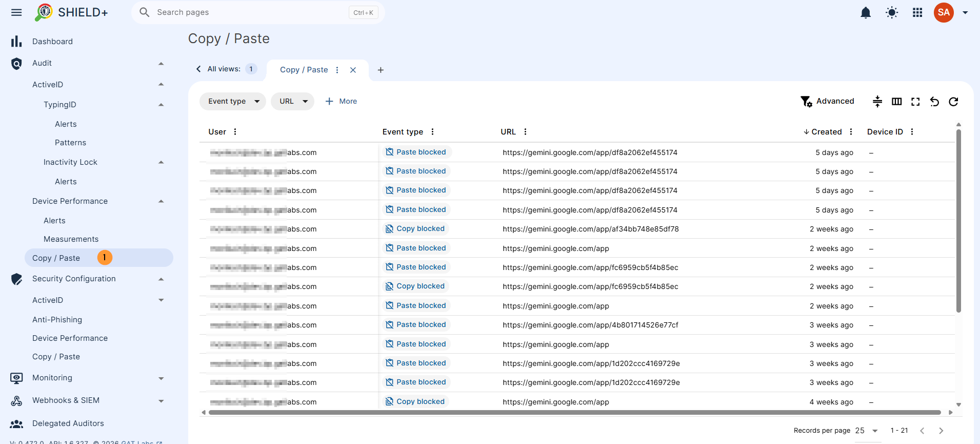This screenshot has width=980, height=444.
Task: Open the apps grid launcher
Action: pyautogui.click(x=917, y=12)
